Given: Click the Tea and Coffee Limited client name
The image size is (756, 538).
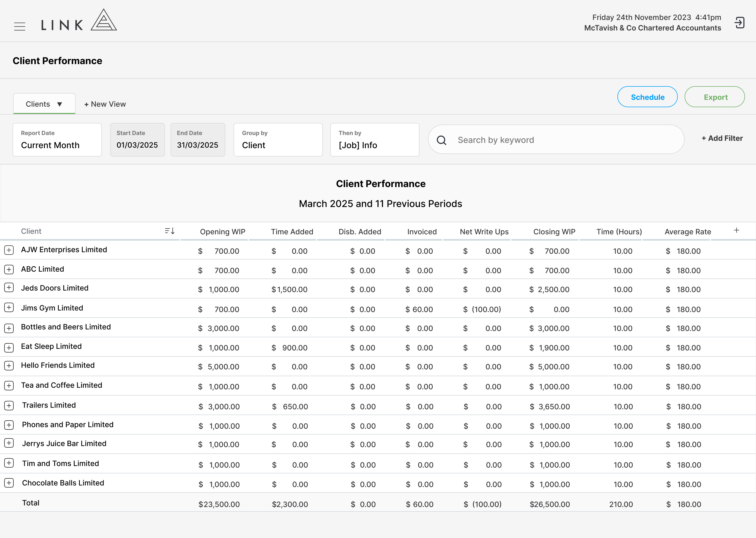Looking at the screenshot, I should tap(62, 385).
